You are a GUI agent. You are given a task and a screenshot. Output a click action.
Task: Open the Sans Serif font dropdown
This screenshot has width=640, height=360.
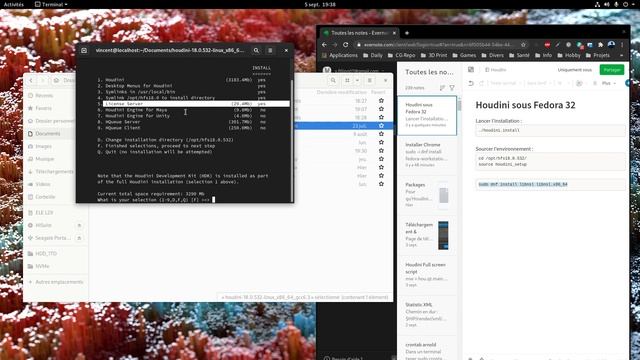click(x=539, y=83)
